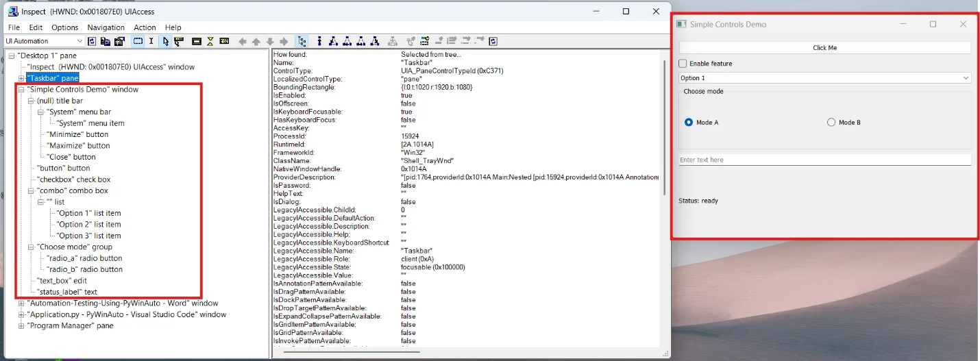Collapse the Desktop 1 pane tree node

[x=12, y=55]
